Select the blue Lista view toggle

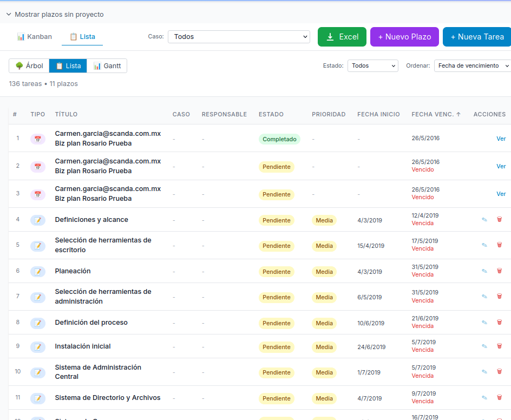[x=68, y=66]
